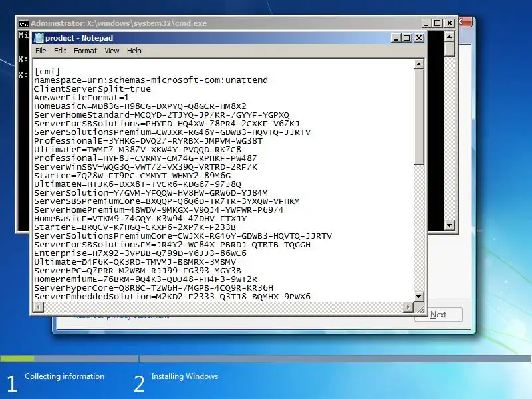Click the HomeBasicN product key line
This screenshot has width=532, height=399.
140,106
